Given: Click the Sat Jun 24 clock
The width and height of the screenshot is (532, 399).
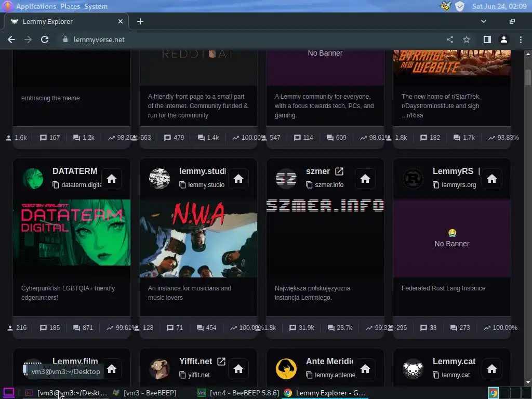Looking at the screenshot, I should 499,6.
